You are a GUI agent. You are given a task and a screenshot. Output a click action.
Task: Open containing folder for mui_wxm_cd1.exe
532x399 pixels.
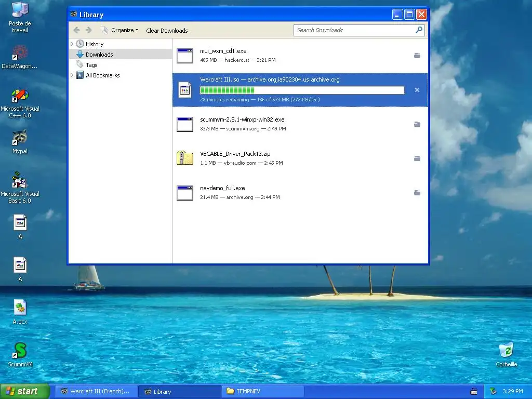(x=417, y=56)
